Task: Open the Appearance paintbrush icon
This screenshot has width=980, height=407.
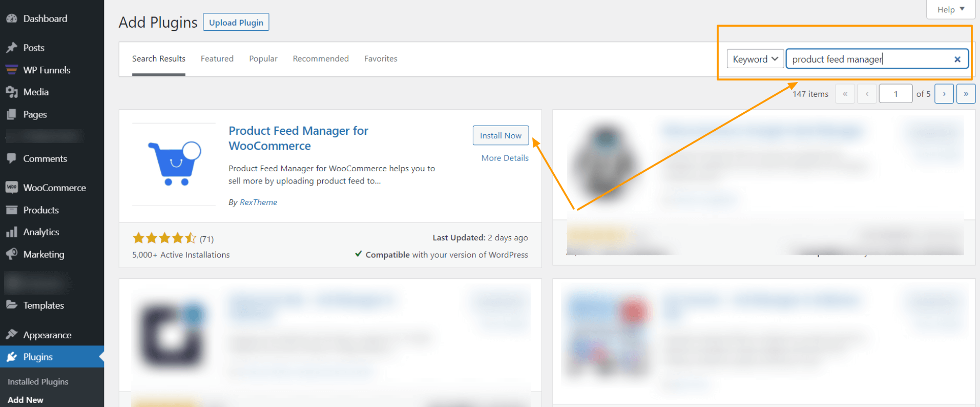Action: (11, 335)
